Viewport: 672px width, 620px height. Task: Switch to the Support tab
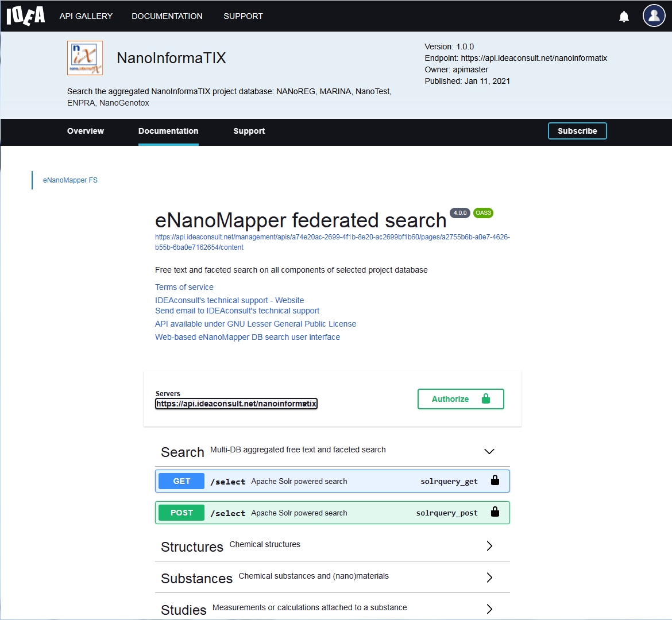(249, 131)
